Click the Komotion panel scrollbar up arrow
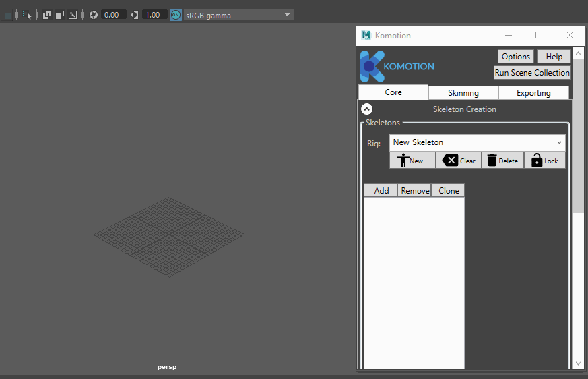 click(x=579, y=54)
